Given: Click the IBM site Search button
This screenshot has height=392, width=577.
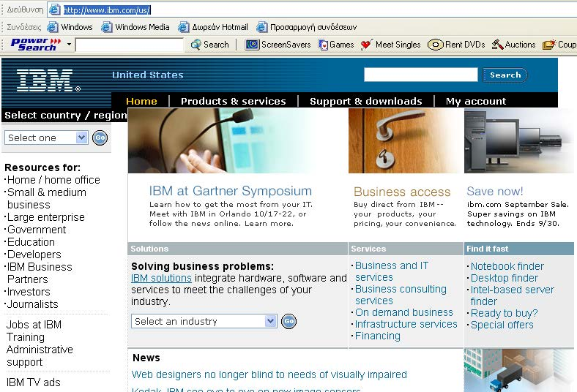Looking at the screenshot, I should [505, 75].
